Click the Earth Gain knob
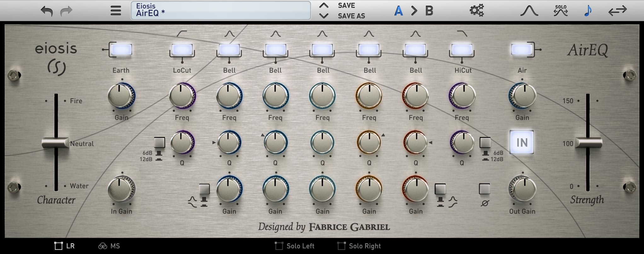The width and height of the screenshot is (644, 254). (121, 96)
